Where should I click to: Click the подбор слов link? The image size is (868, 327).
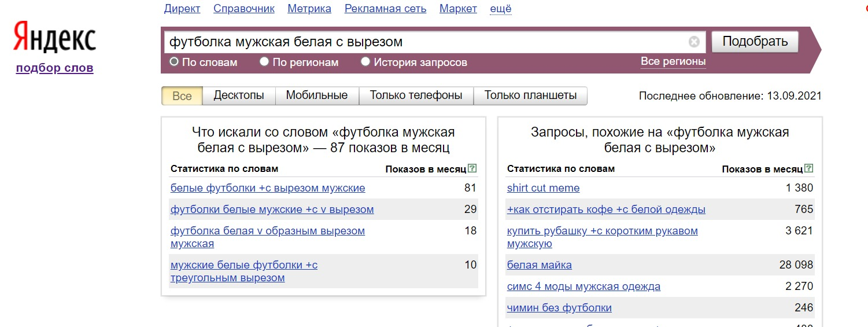[55, 68]
